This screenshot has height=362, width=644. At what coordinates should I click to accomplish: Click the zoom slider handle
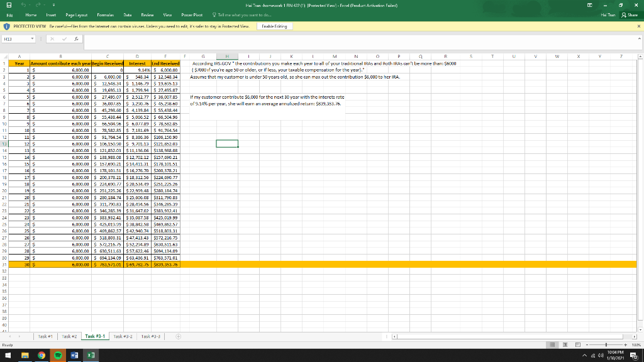click(606, 345)
